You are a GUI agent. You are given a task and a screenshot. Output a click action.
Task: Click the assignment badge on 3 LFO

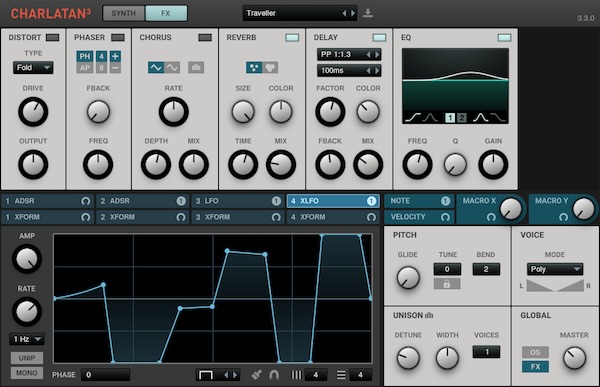coord(276,201)
